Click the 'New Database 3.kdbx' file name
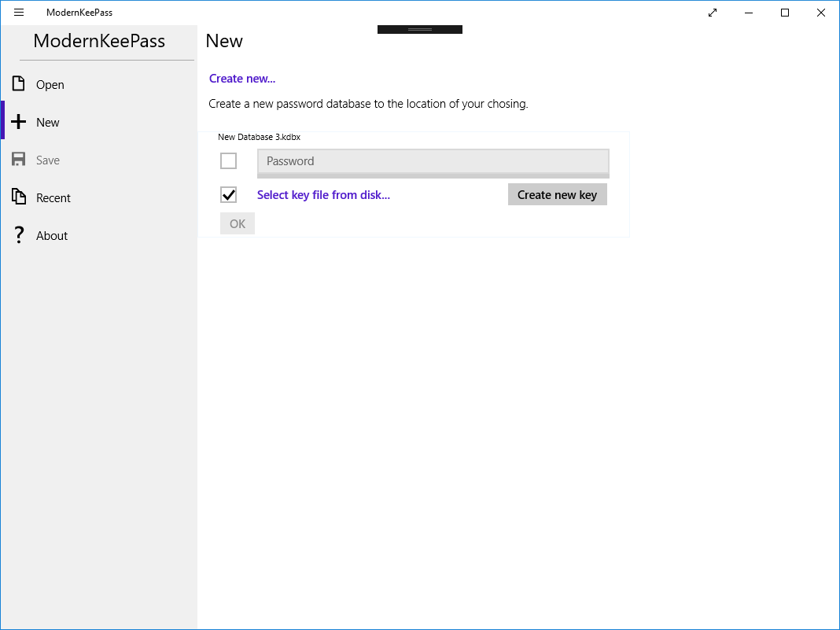 coord(259,137)
